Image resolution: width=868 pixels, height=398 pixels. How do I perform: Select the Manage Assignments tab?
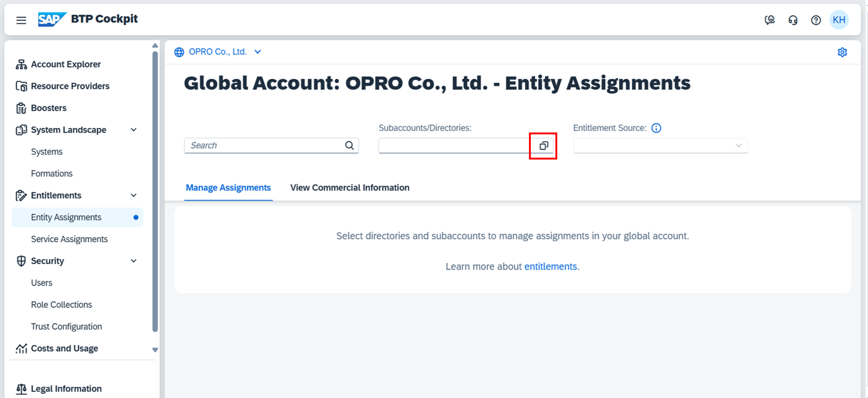point(228,188)
